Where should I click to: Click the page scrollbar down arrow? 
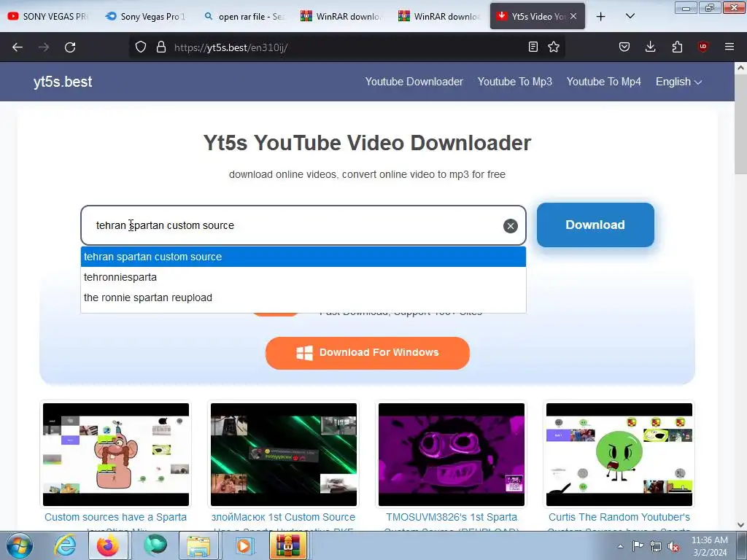(x=740, y=525)
